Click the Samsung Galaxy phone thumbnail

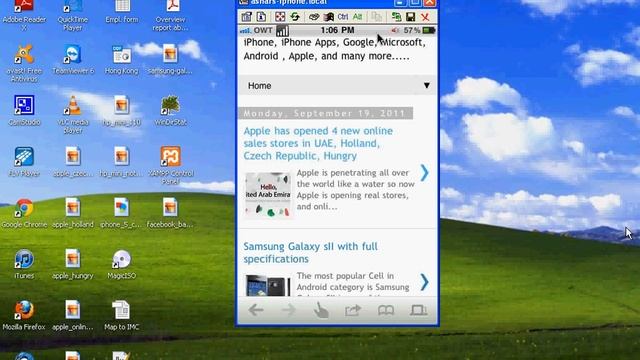[x=268, y=286]
